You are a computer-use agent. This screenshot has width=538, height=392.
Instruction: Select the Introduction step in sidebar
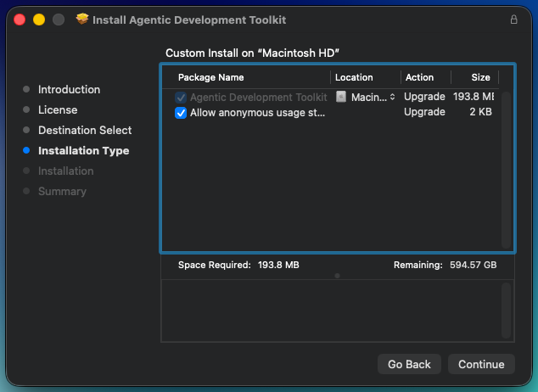click(69, 89)
